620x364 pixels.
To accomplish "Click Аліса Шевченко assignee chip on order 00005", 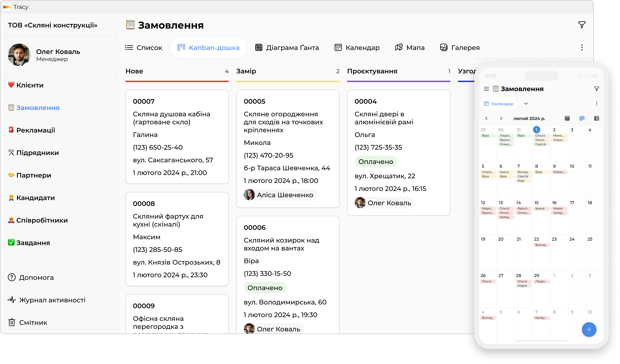I will [x=280, y=195].
